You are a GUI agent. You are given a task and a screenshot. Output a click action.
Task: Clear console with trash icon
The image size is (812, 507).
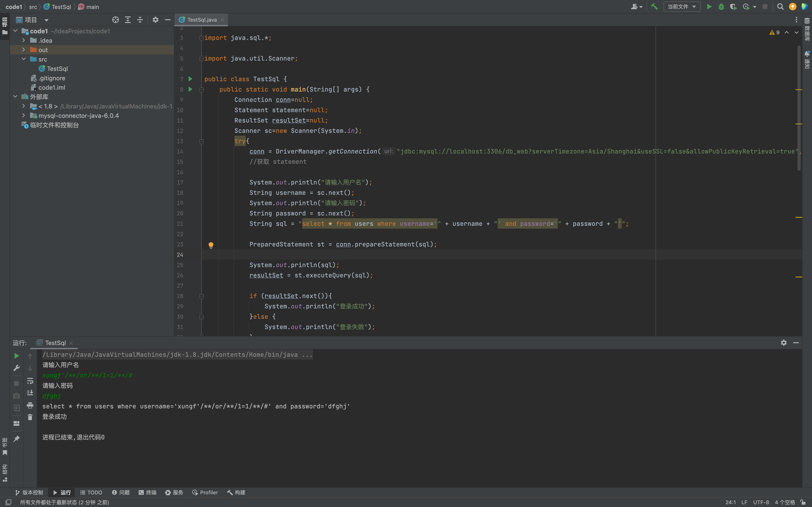tap(30, 417)
